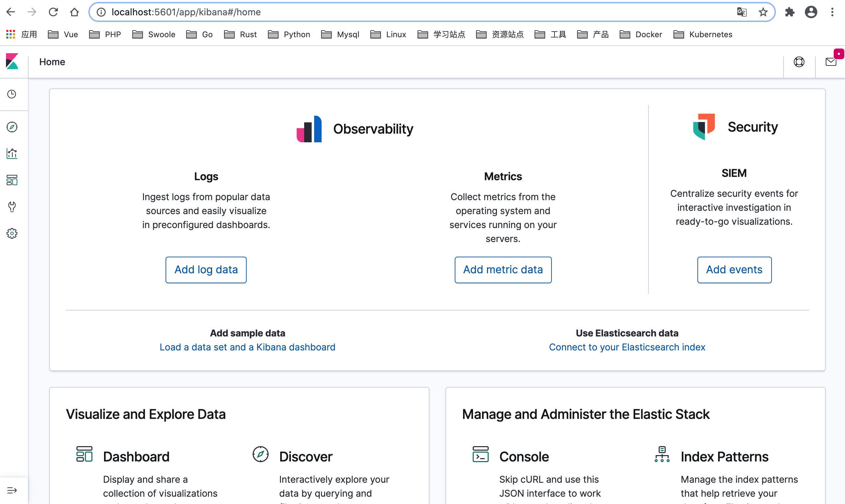Click the Security shield logo icon
The height and width of the screenshot is (504, 845).
tap(704, 127)
